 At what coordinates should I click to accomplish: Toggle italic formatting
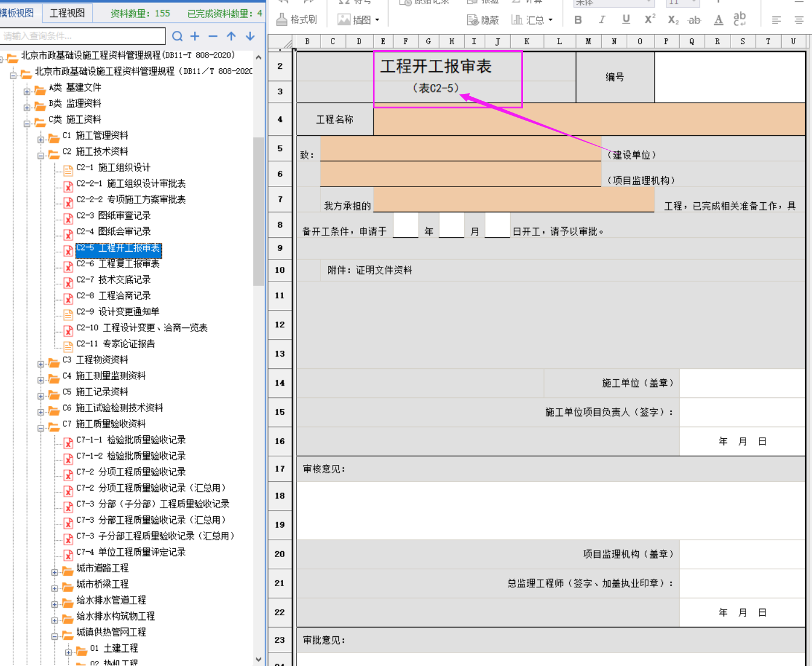(602, 20)
